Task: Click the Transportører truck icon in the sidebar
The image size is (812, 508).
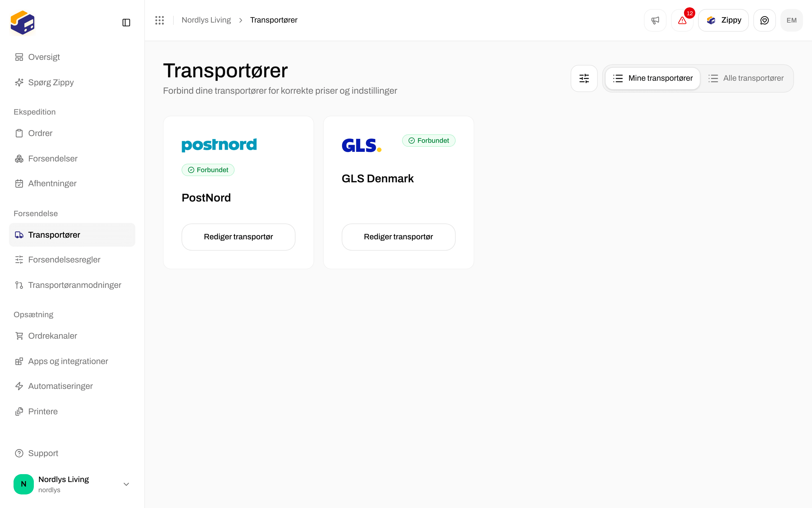Action: click(x=19, y=235)
